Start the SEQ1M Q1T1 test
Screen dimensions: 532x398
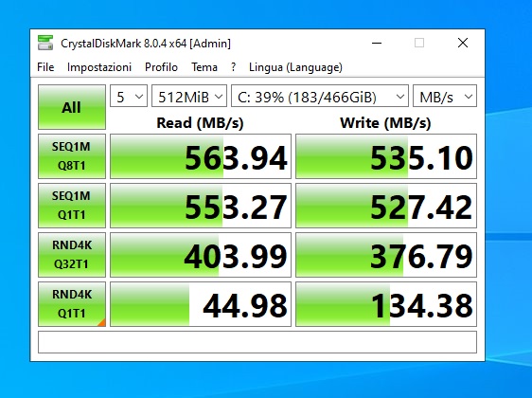pos(72,206)
